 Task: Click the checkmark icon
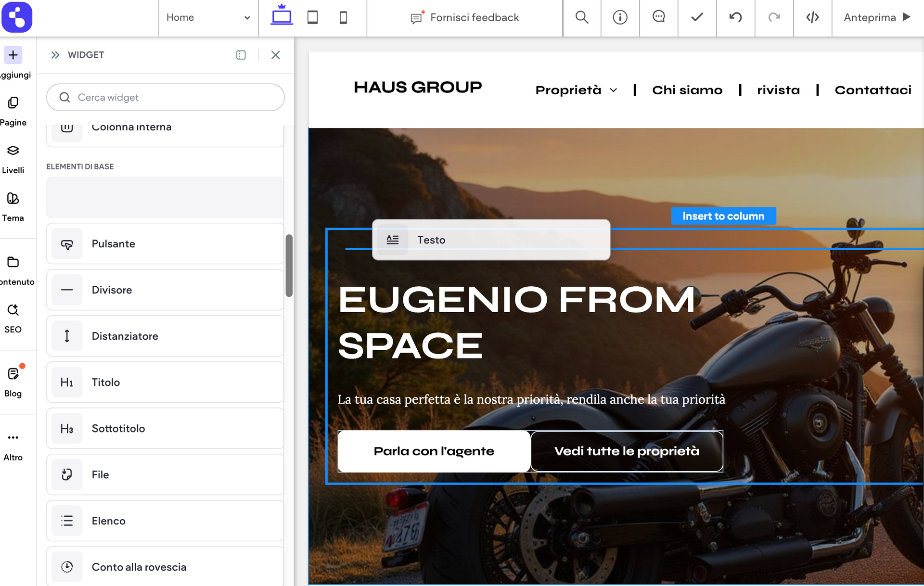697,18
